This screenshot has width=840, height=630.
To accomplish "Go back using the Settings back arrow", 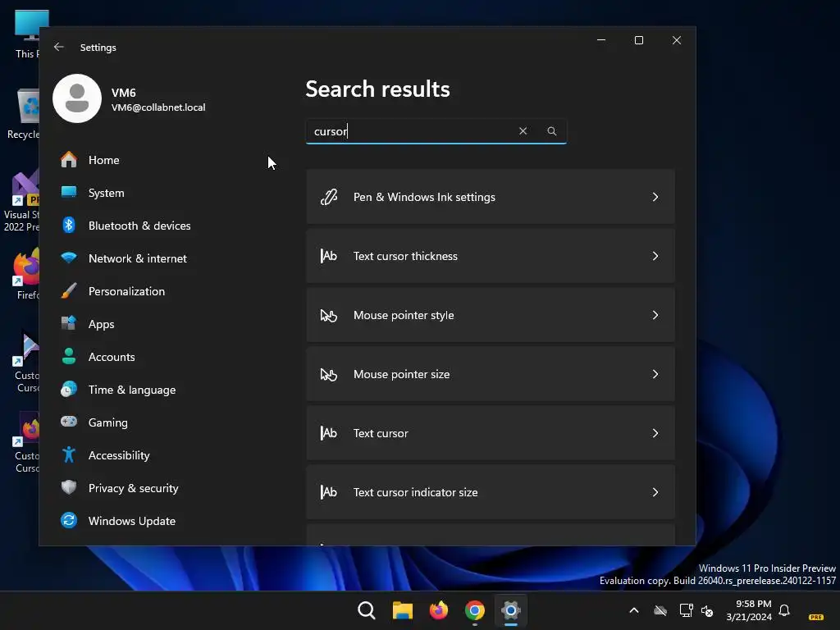I will tap(59, 47).
